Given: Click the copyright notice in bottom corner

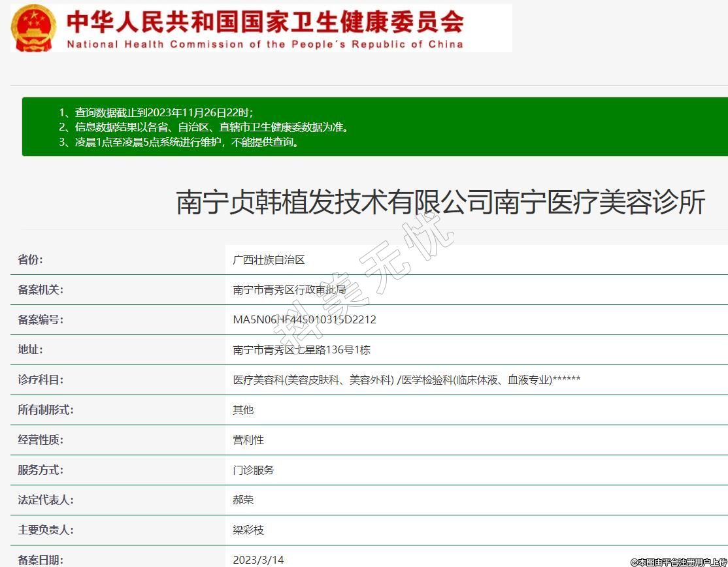Looking at the screenshot, I should pyautogui.click(x=678, y=562).
